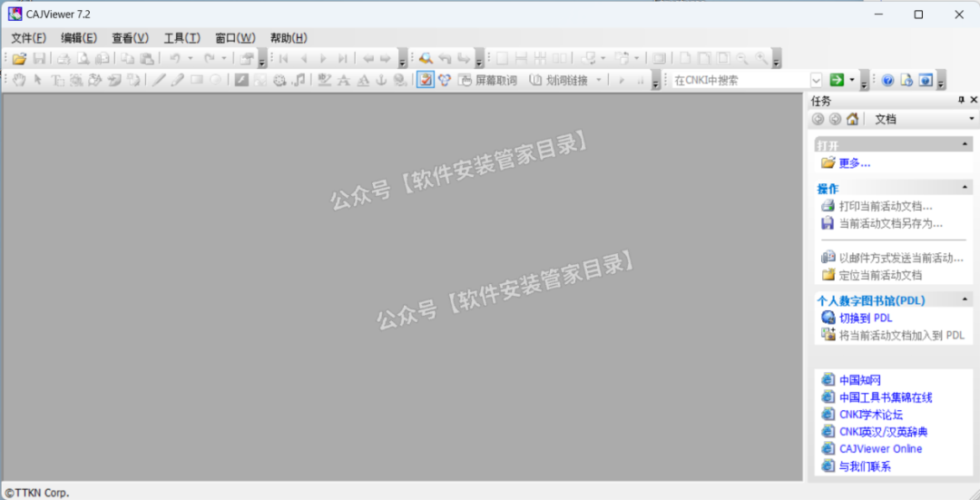Click in the 在CNKI中搜索 search field
The width and height of the screenshot is (980, 500).
click(x=740, y=80)
